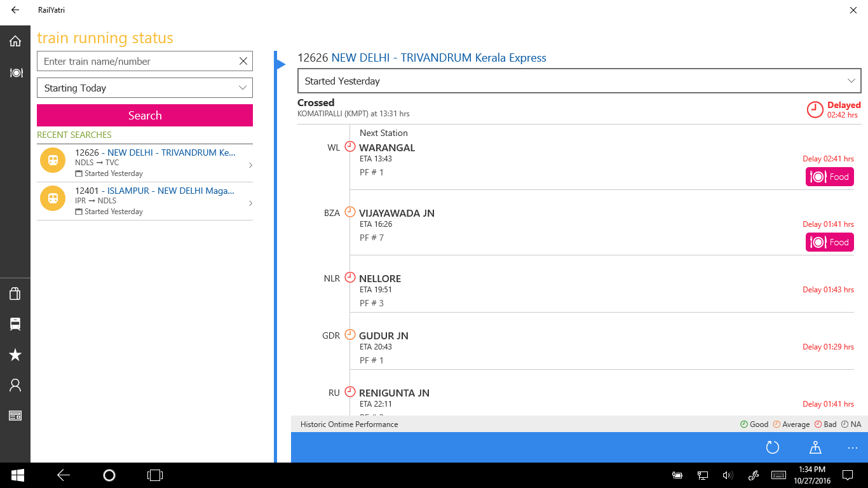Click the Historic Ontime Performance label

(x=349, y=424)
